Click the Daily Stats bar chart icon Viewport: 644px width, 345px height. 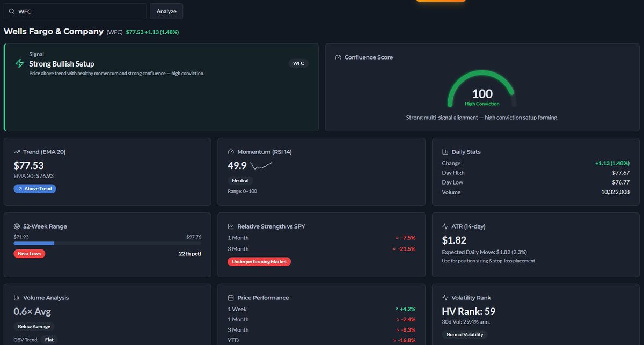pos(445,152)
